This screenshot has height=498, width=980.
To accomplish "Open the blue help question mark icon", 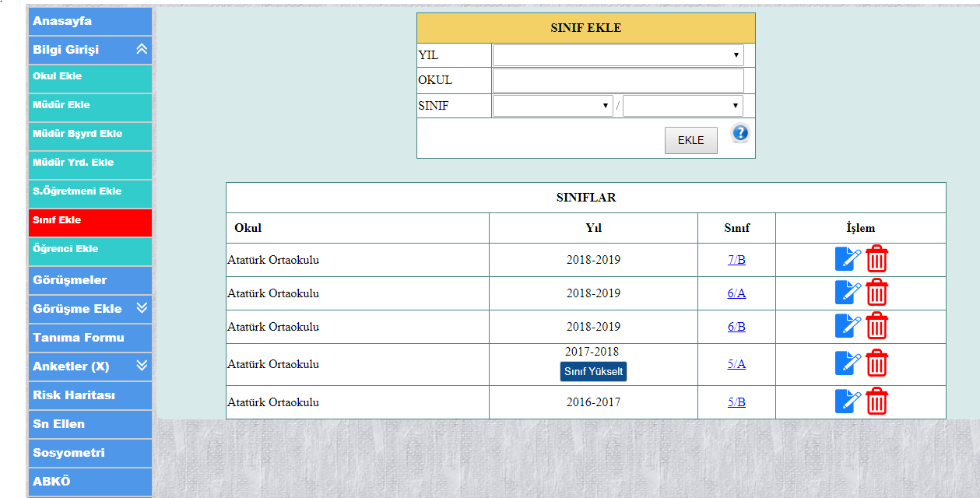I will 740,133.
